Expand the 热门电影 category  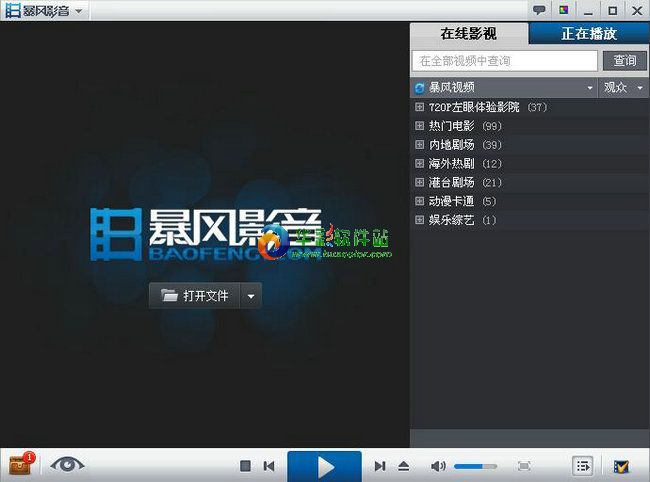[420, 126]
